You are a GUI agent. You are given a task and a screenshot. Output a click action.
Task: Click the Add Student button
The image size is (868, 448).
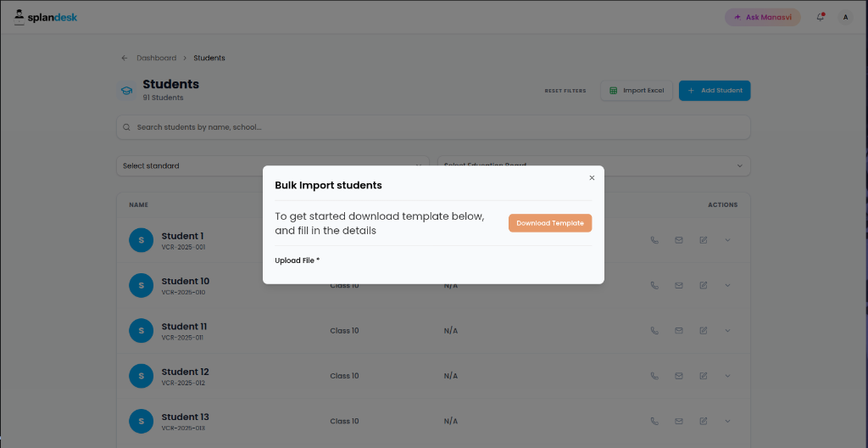pyautogui.click(x=715, y=91)
